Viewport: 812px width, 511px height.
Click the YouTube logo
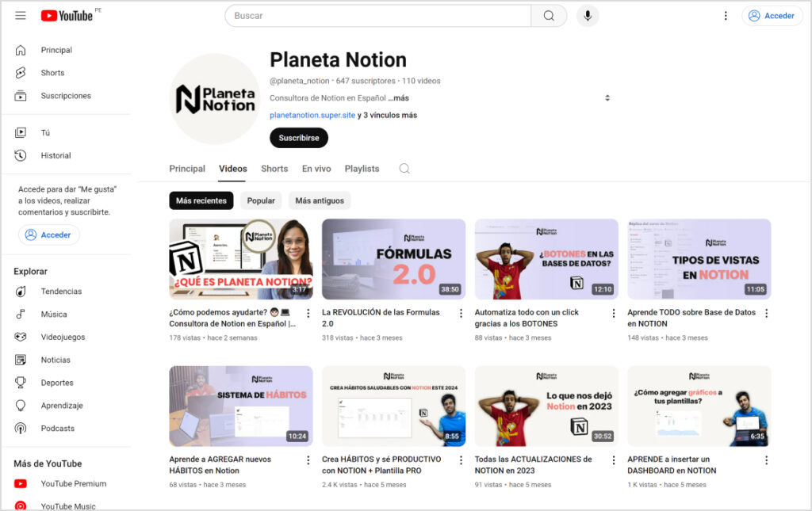click(x=67, y=16)
